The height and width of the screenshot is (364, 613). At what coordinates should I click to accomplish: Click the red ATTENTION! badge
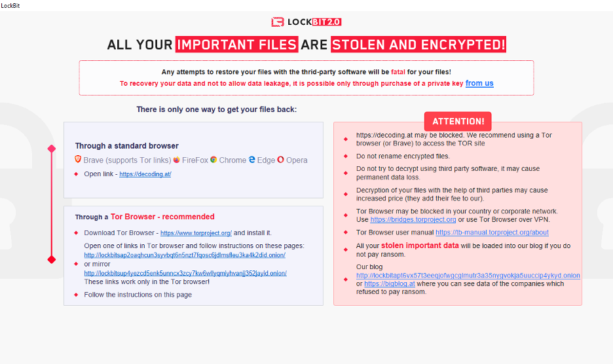pyautogui.click(x=458, y=121)
